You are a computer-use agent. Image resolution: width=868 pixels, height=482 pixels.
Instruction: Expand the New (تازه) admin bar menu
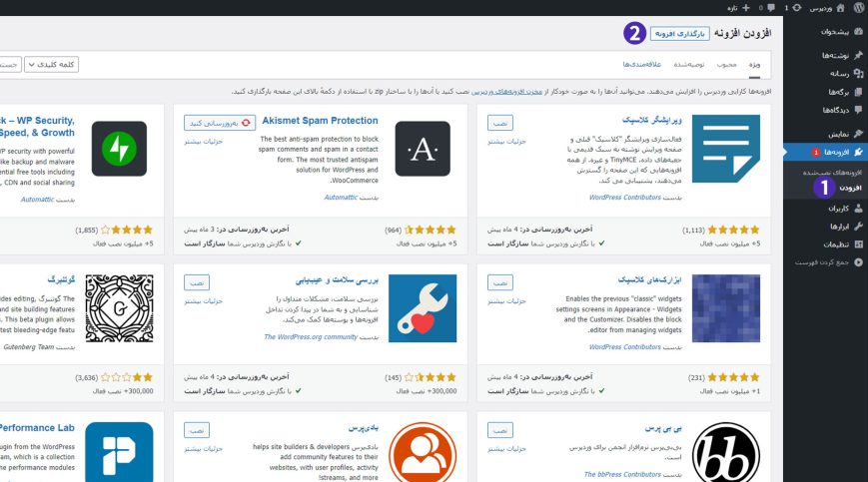click(738, 7)
